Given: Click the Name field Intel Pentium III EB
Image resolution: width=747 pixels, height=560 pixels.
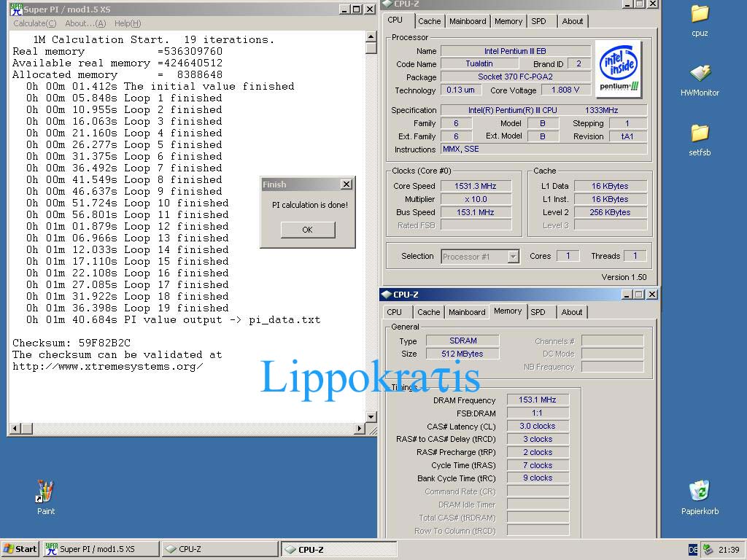Looking at the screenshot, I should [x=516, y=51].
